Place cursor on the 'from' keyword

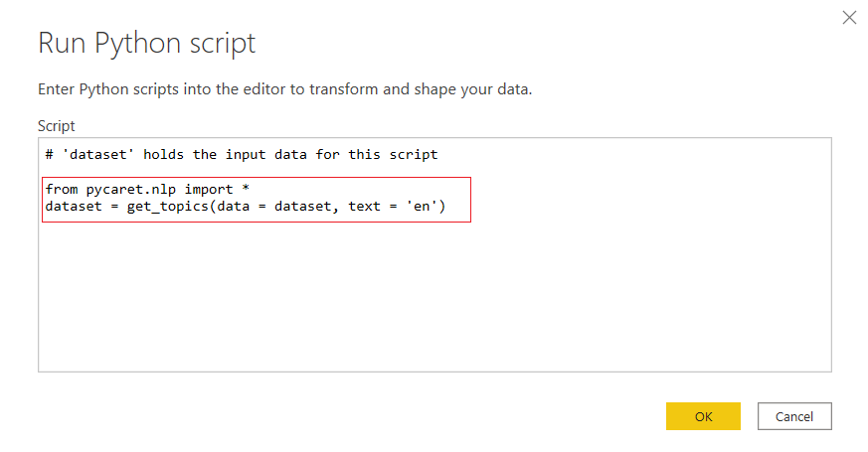[62, 189]
